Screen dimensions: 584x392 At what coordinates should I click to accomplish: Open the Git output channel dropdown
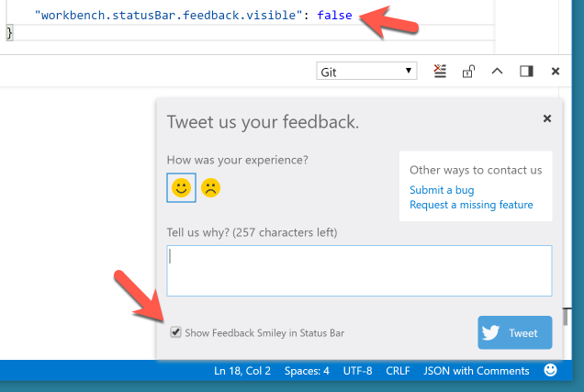pos(366,71)
